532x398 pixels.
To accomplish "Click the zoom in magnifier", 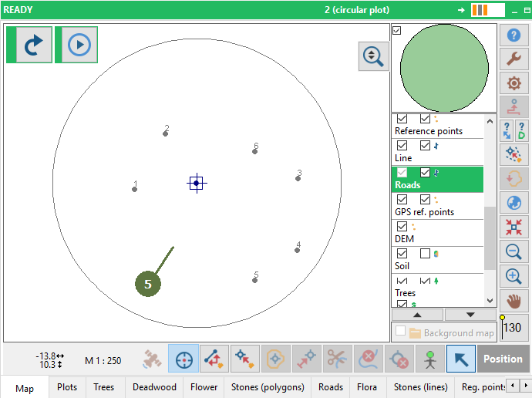I will point(513,276).
